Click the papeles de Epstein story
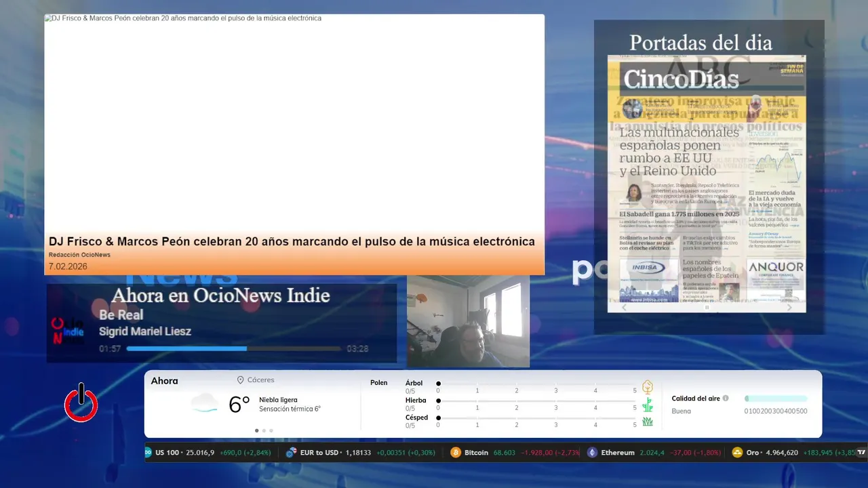This screenshot has width=868, height=488. point(711,270)
